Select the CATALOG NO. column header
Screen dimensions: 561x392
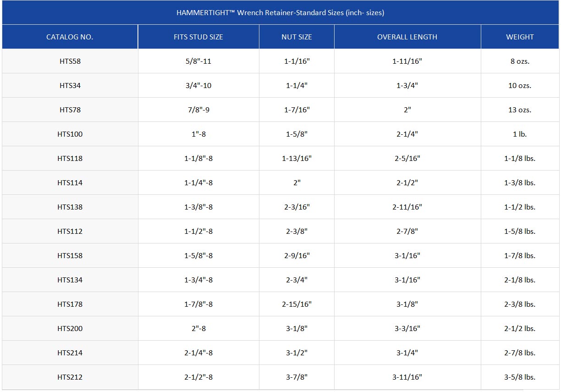pos(70,37)
